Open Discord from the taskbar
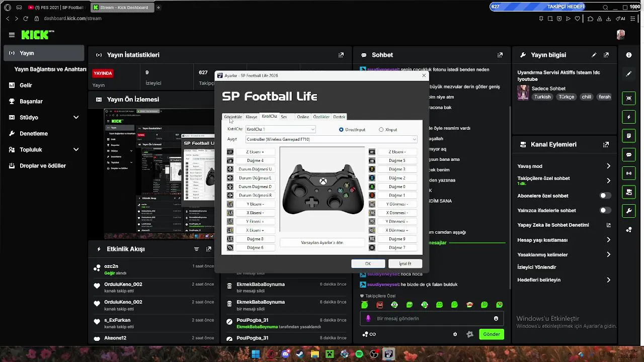This screenshot has width=644, height=362. coord(286,354)
